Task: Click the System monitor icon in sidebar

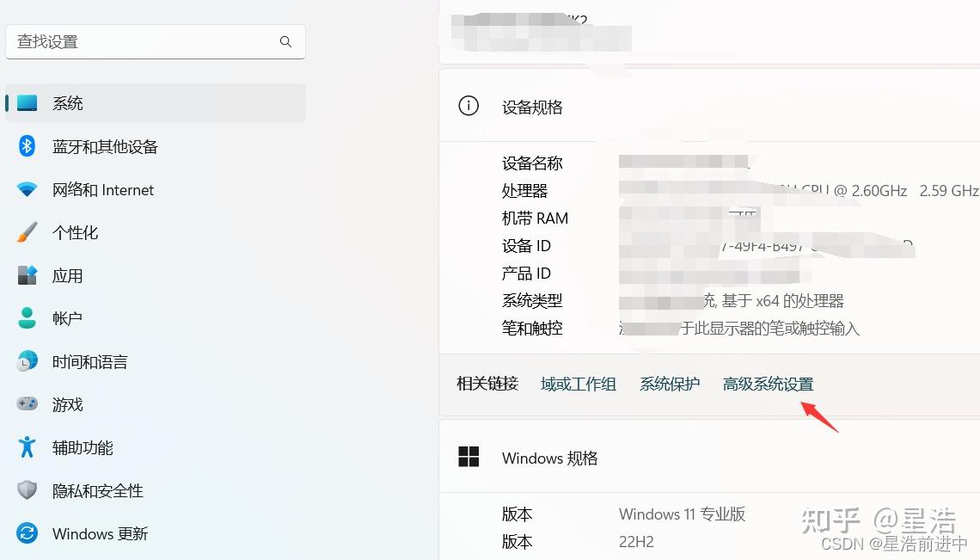Action: [x=27, y=102]
